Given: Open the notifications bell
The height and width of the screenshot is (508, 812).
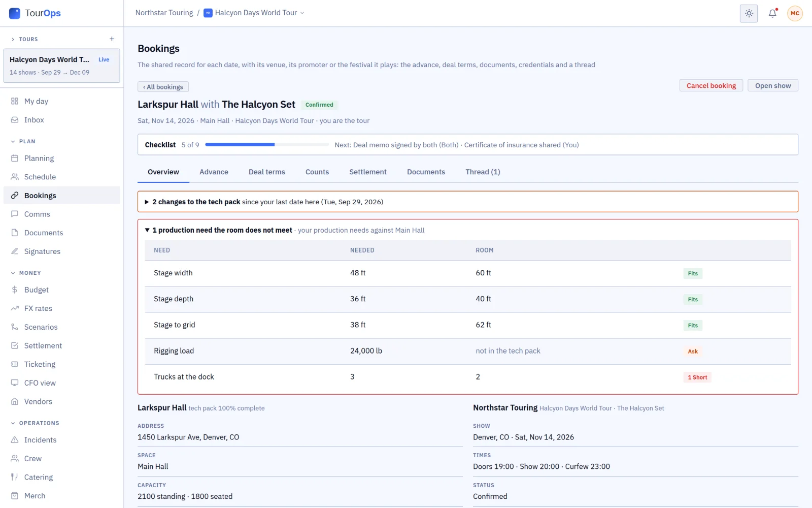Looking at the screenshot, I should coord(772,13).
